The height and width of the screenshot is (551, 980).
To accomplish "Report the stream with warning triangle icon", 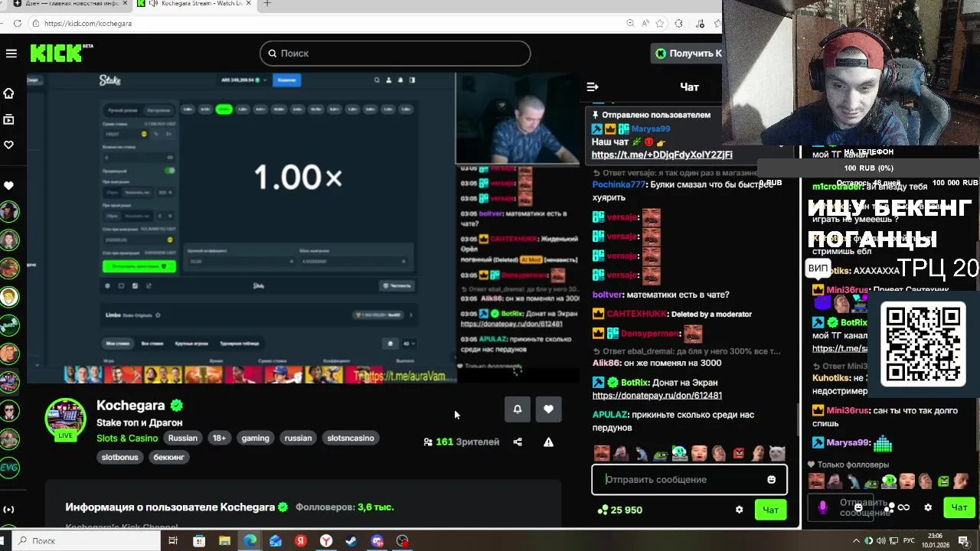I will pos(548,442).
